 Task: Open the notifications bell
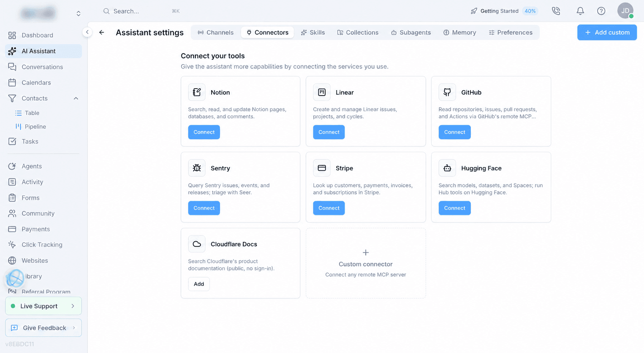580,11
